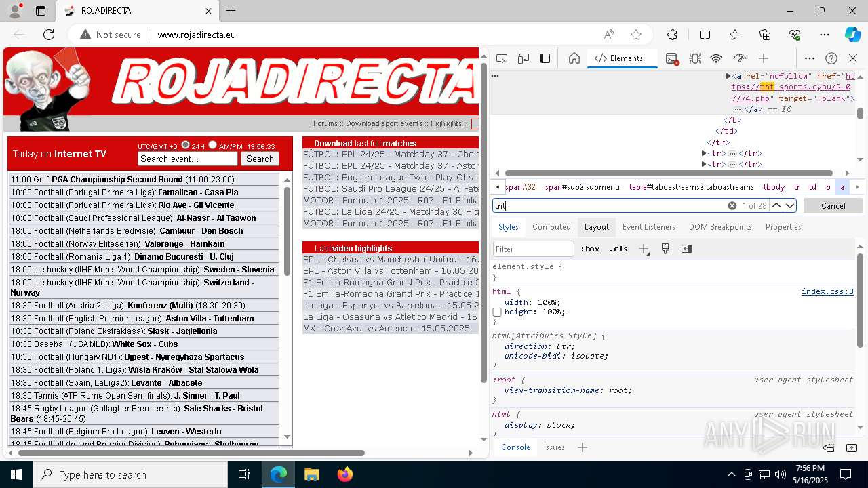
Task: Open the browser Favorites list icon
Action: [x=735, y=35]
